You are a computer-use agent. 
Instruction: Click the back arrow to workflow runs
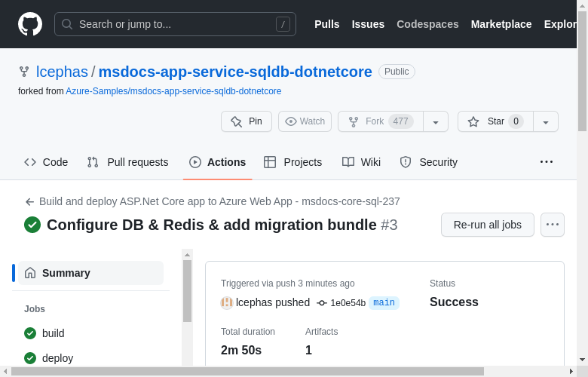(x=29, y=202)
